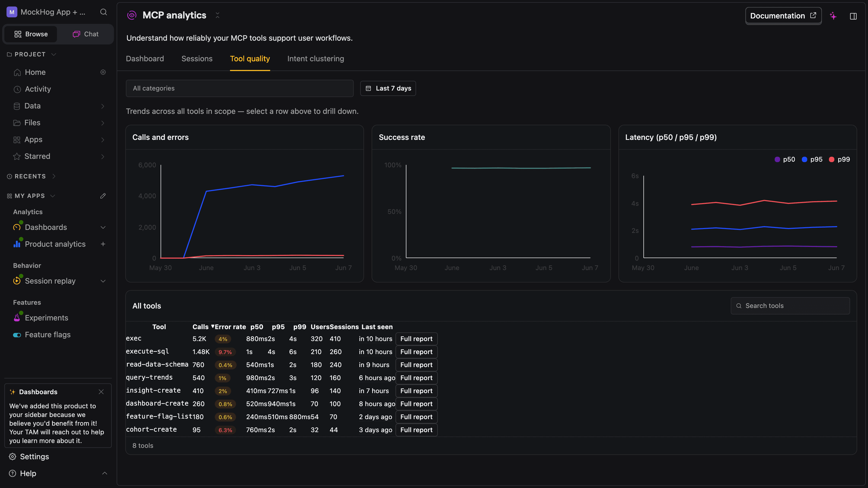Switch to the Sessions tab

coord(197,59)
